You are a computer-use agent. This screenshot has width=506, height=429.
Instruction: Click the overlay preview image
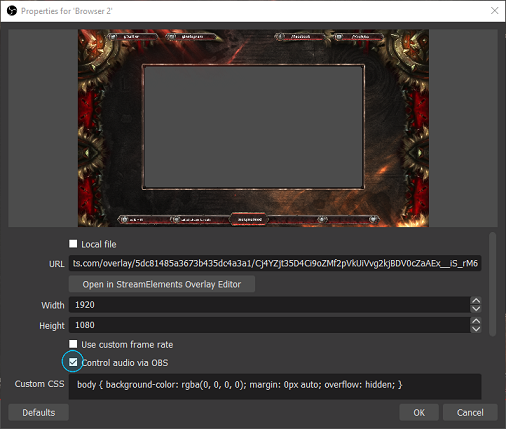[x=253, y=128]
